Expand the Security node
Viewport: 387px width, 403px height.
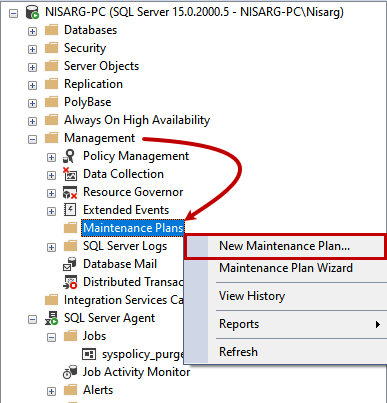pos(32,50)
